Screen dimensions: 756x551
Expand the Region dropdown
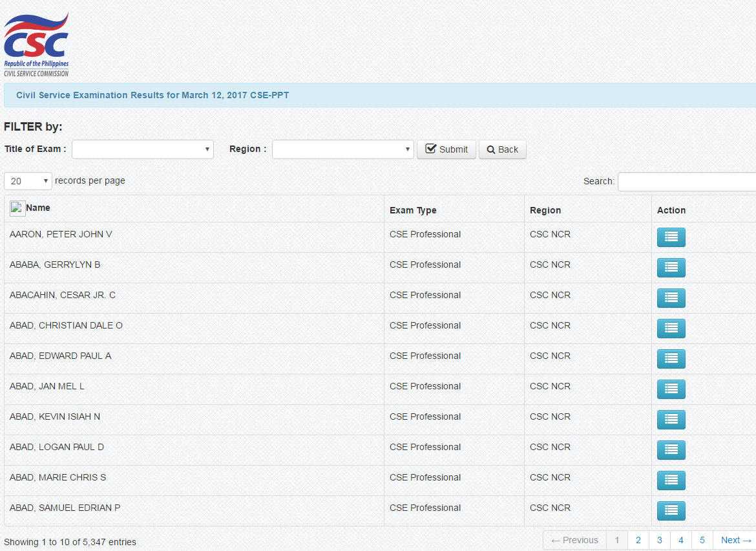342,149
